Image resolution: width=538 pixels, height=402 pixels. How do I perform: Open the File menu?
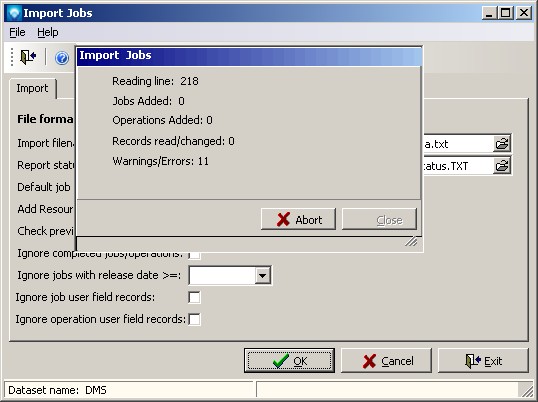17,32
